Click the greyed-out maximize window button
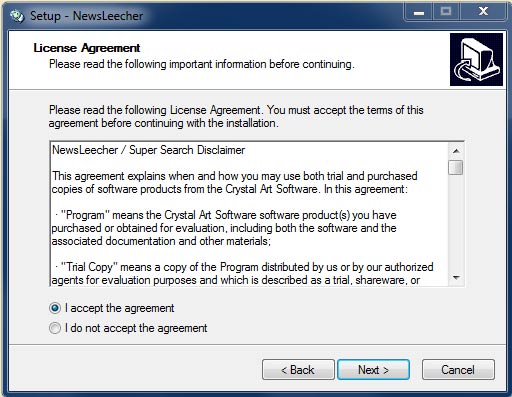 tap(446, 12)
